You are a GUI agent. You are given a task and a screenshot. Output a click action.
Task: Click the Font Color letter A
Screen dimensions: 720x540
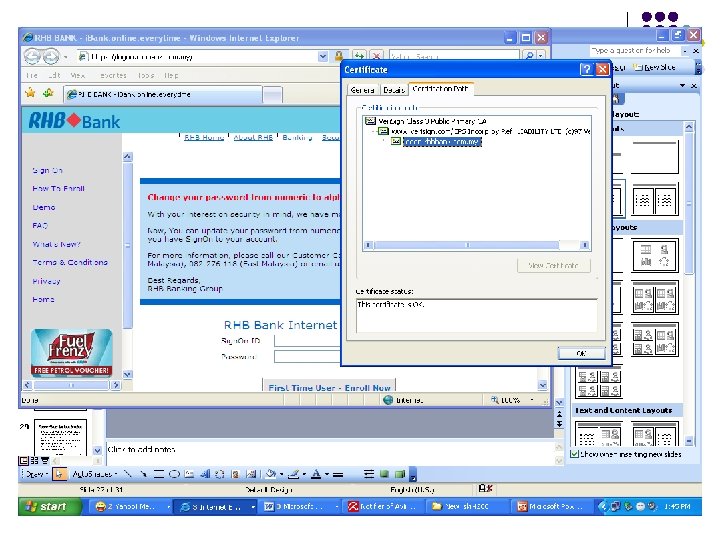point(316,474)
